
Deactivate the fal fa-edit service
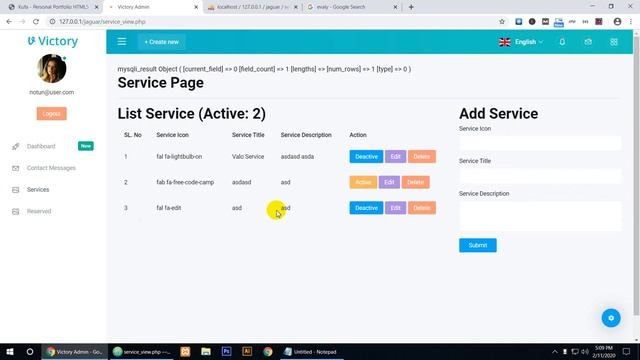click(x=366, y=208)
